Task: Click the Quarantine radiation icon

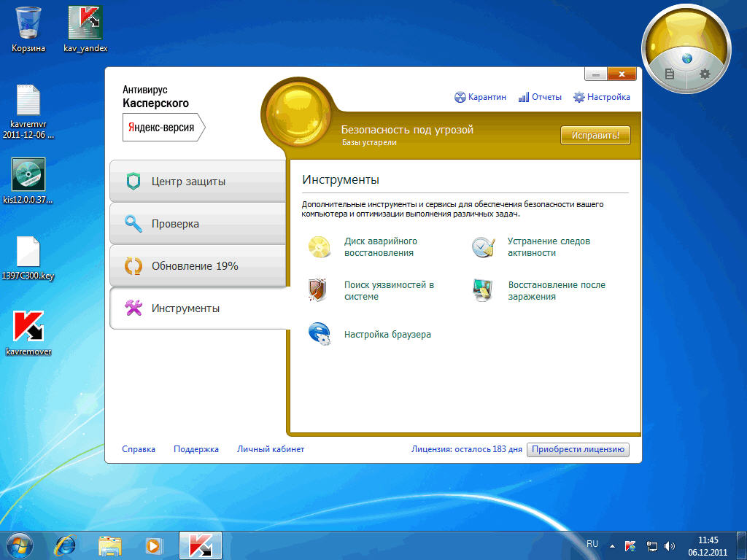Action: pyautogui.click(x=460, y=97)
